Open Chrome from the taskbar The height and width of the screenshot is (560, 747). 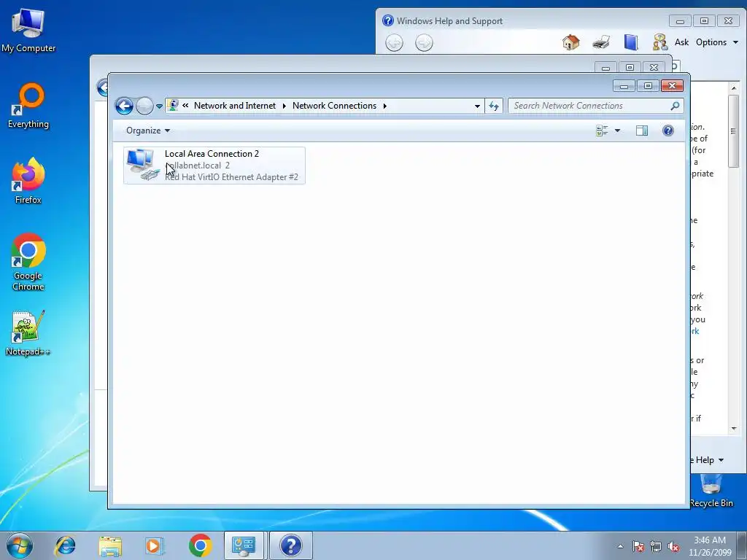200,545
